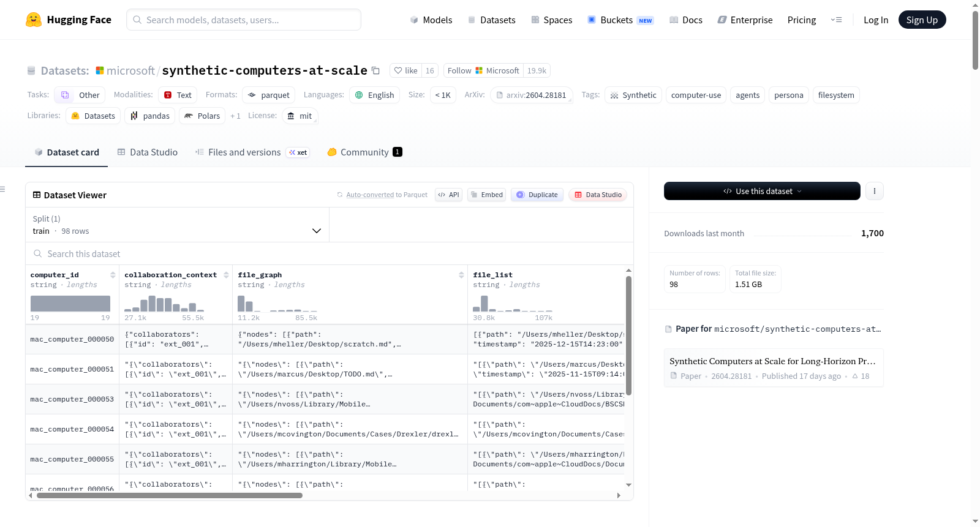The width and height of the screenshot is (980, 527).
Task: Select the Text modality tag
Action: (178, 95)
